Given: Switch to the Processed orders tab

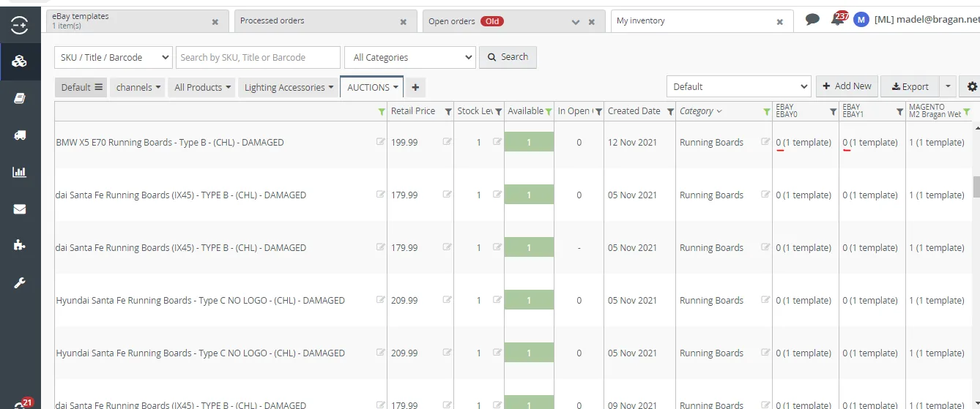Looking at the screenshot, I should coord(326,21).
